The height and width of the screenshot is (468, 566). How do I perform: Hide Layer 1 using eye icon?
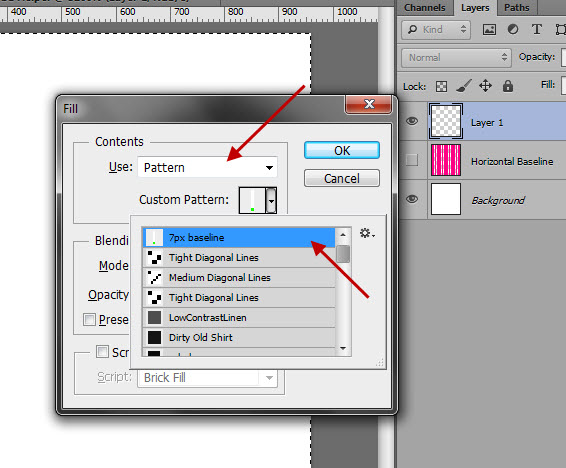pos(412,121)
